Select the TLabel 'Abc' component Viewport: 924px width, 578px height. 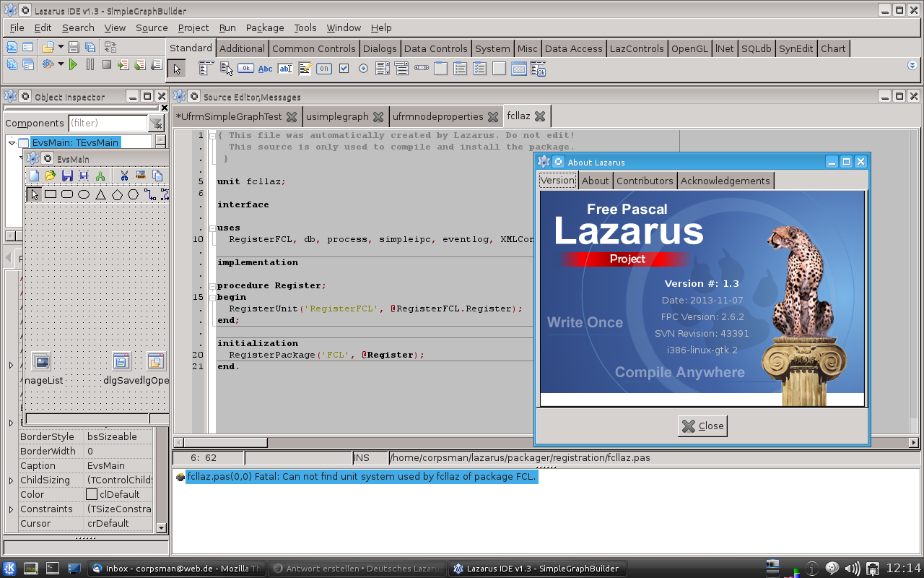[266, 69]
